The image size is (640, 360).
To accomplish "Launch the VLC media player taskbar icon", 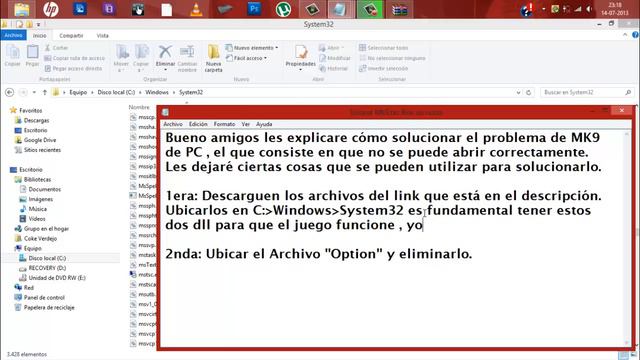I will [196, 9].
